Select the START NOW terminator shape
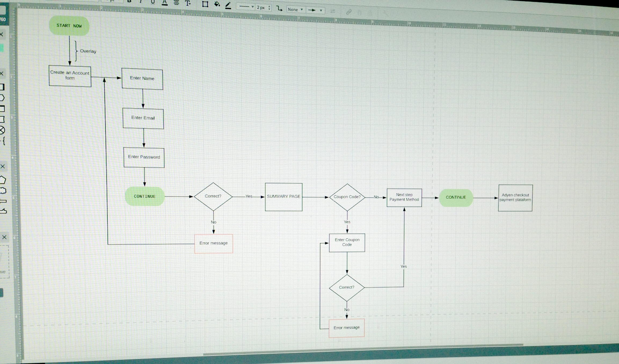 click(x=69, y=26)
